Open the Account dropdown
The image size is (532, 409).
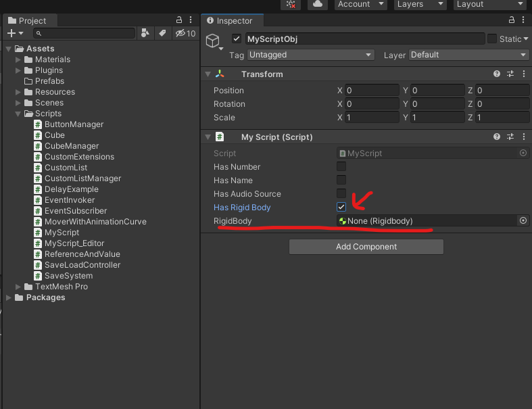click(361, 5)
